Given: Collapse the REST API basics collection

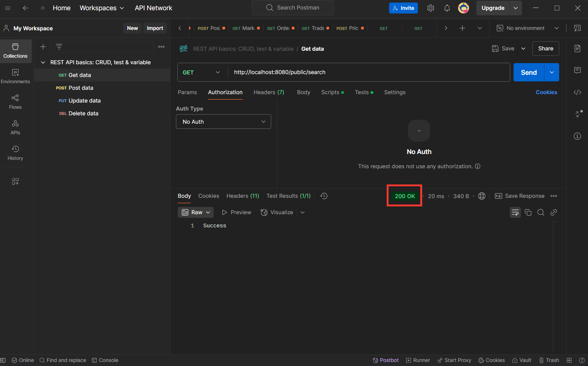Looking at the screenshot, I should tap(43, 62).
